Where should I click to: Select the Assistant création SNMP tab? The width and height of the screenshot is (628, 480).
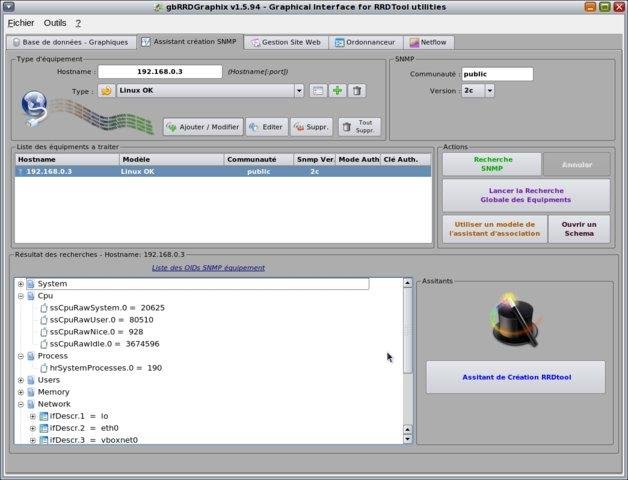(190, 42)
